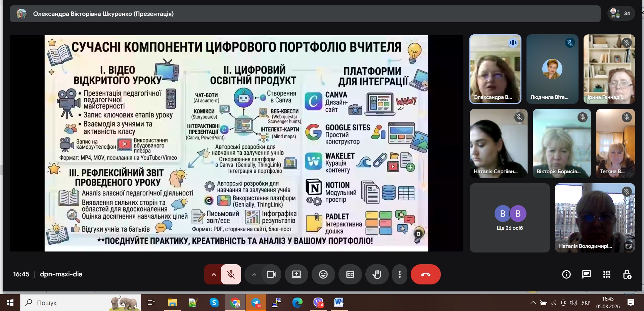The height and width of the screenshot is (311, 644).
Task: Open host controls lock icon
Action: 627,274
